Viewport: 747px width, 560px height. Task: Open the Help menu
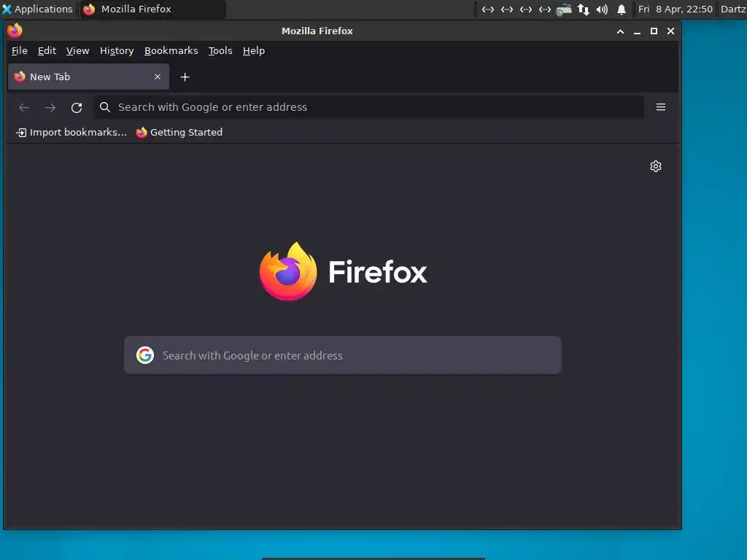254,50
